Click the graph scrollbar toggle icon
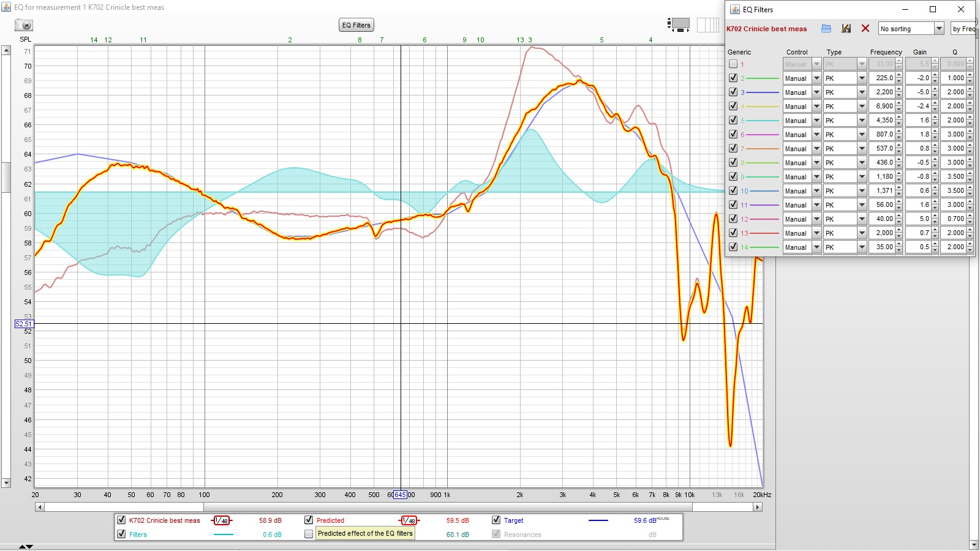Image resolution: width=980 pixels, height=551 pixels. (679, 25)
